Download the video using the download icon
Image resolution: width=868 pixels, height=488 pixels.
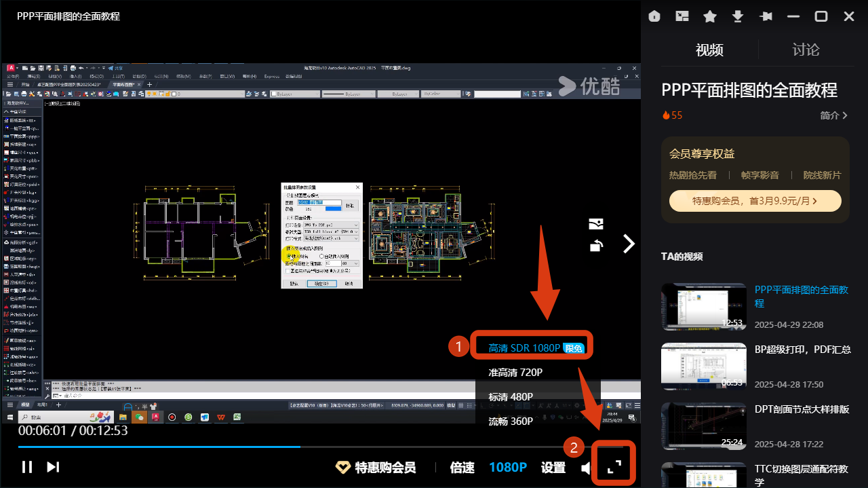point(738,16)
